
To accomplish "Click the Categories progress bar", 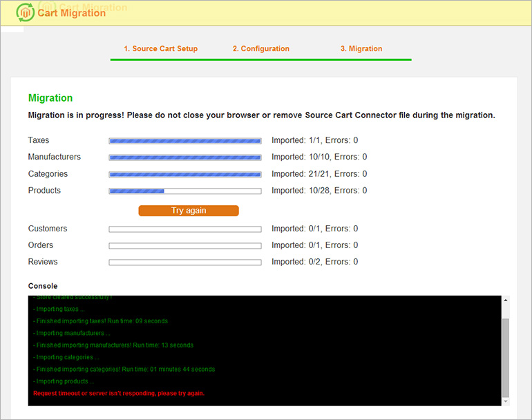I will tap(185, 174).
